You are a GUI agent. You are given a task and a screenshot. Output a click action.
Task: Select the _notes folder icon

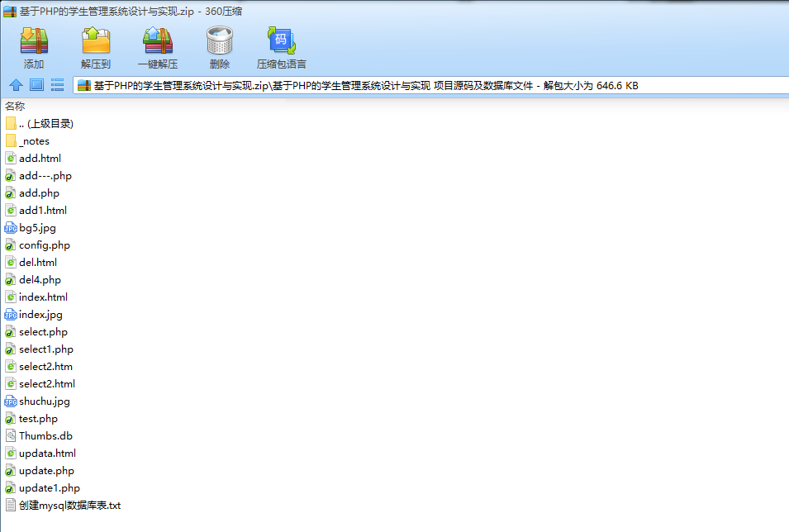(x=11, y=141)
